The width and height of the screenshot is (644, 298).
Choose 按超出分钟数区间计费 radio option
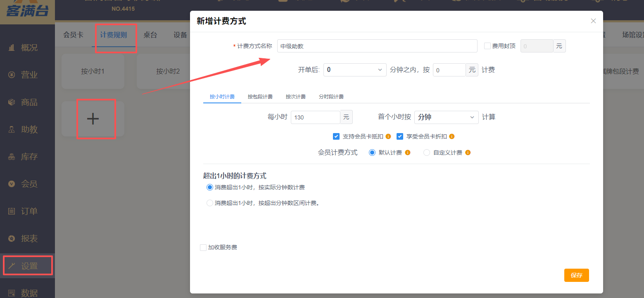point(210,203)
